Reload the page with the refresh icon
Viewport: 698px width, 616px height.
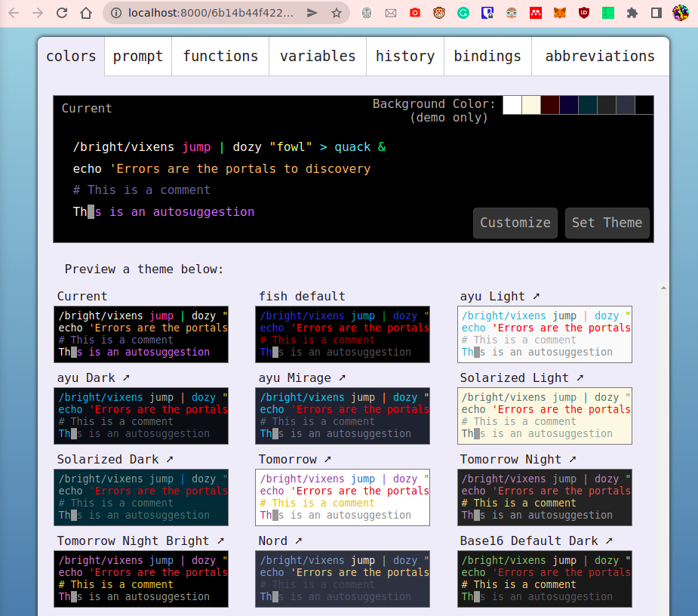(x=62, y=13)
